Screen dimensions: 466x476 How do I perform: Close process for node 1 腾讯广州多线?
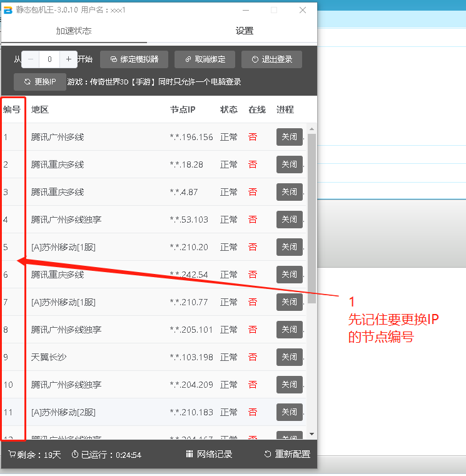click(x=289, y=137)
